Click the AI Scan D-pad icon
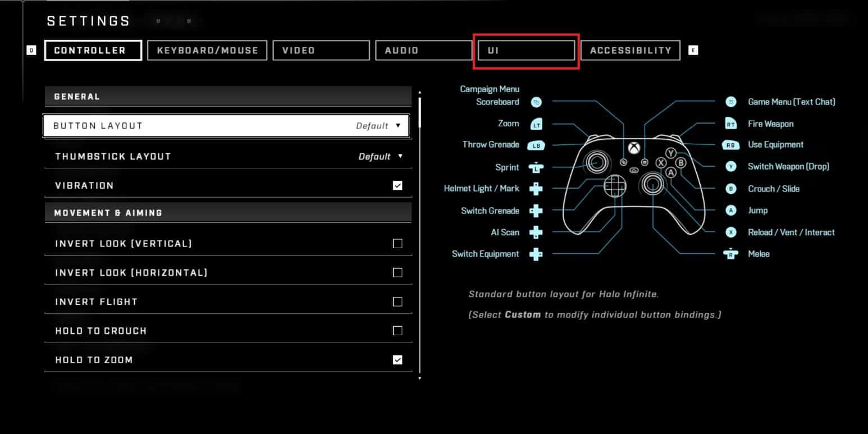Image resolution: width=868 pixels, height=434 pixels. tap(536, 232)
